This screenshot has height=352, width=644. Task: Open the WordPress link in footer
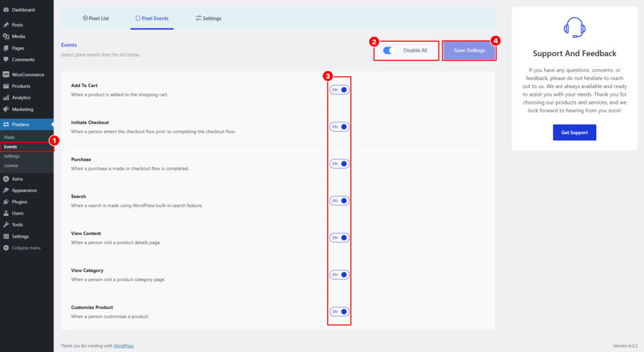pos(124,346)
